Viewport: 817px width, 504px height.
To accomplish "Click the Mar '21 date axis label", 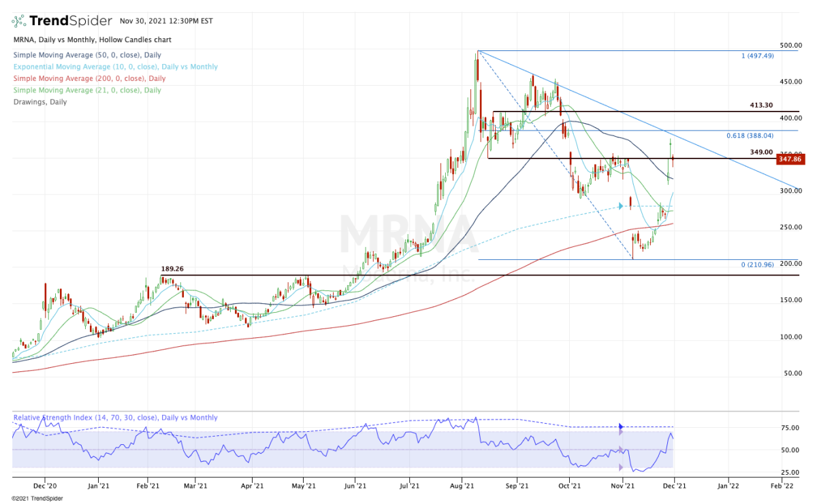I will click(195, 486).
